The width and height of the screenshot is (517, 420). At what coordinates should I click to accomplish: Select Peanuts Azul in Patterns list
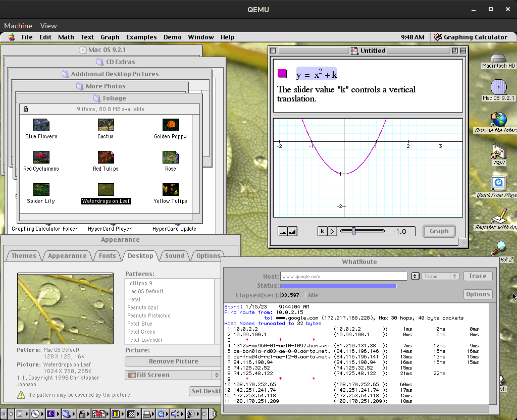[x=143, y=307]
